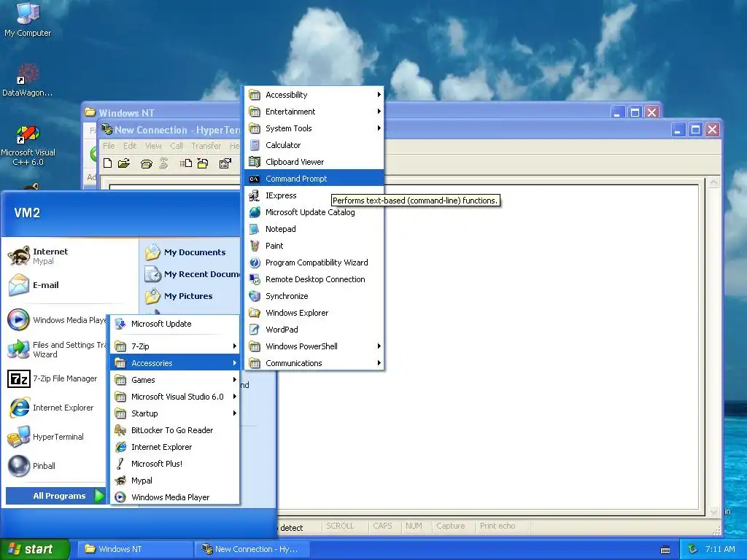Open My Computer desktop icon
This screenshot has height=560, width=747.
point(28,19)
